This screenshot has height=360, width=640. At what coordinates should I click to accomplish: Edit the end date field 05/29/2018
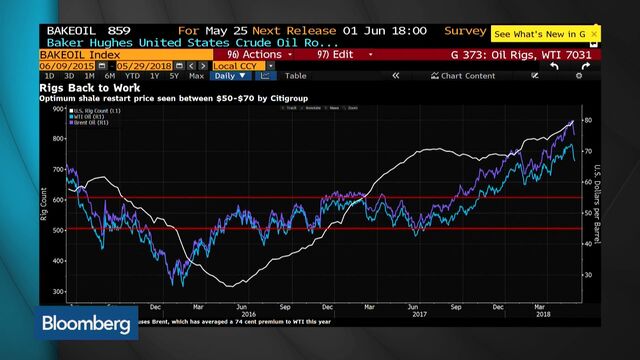click(x=144, y=66)
